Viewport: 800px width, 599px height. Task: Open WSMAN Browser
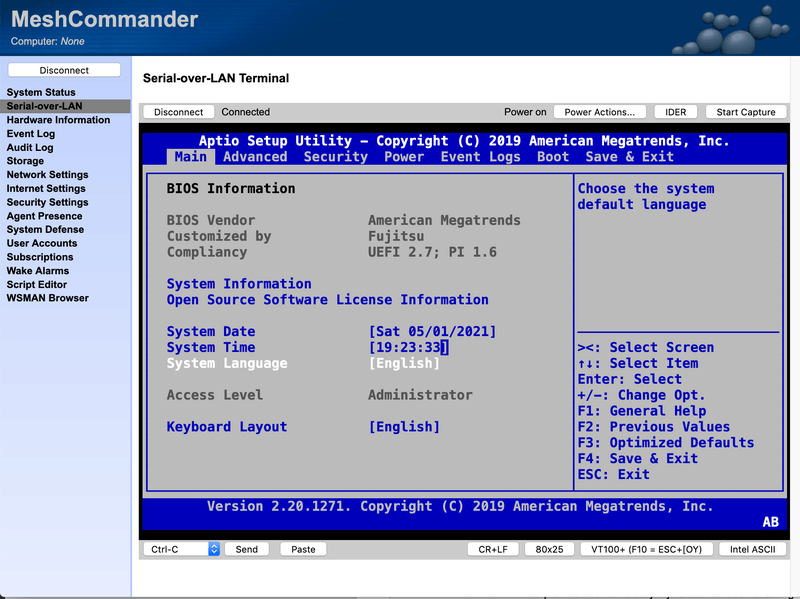(x=47, y=298)
